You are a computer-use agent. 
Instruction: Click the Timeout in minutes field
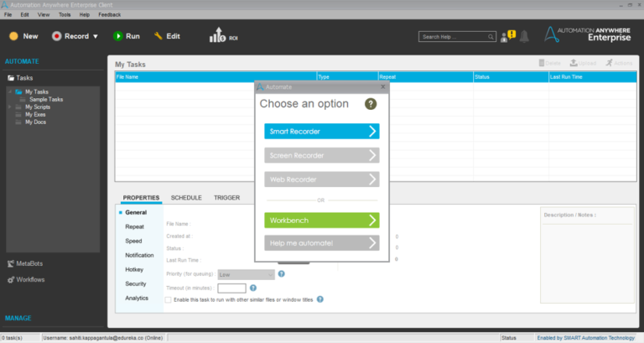[231, 288]
